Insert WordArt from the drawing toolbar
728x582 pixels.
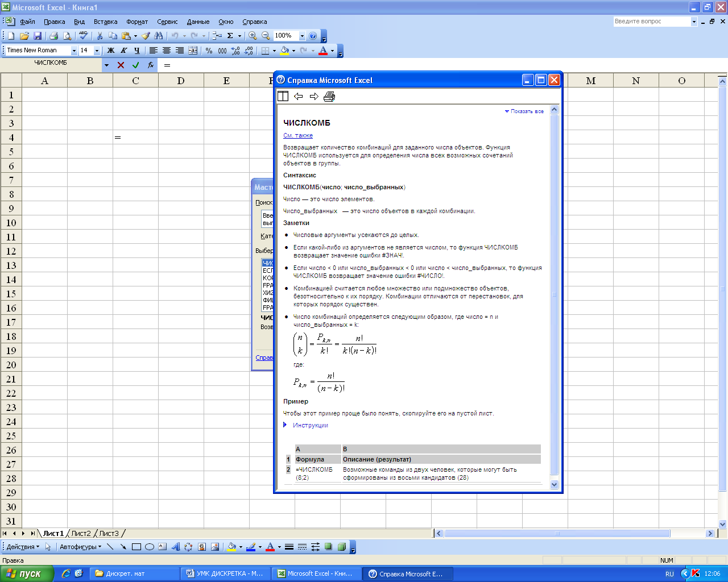coord(175,547)
